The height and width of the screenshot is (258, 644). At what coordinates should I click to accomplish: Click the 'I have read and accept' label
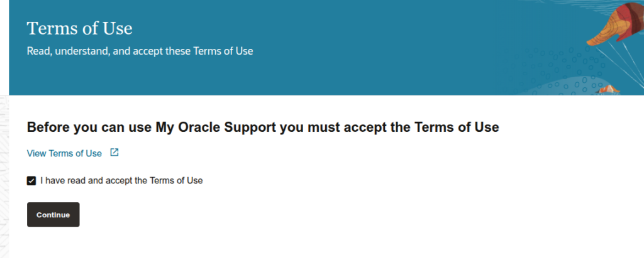121,181
